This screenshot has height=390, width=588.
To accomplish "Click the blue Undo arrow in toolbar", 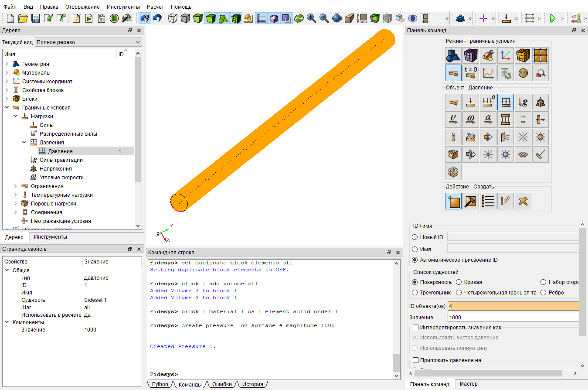I will pos(157,18).
